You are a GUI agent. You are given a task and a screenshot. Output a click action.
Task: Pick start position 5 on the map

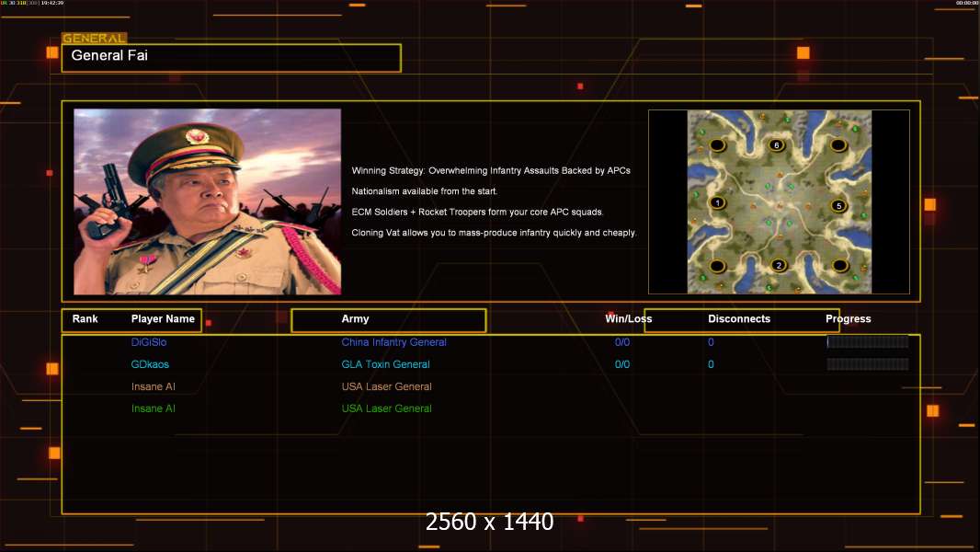[x=838, y=205]
